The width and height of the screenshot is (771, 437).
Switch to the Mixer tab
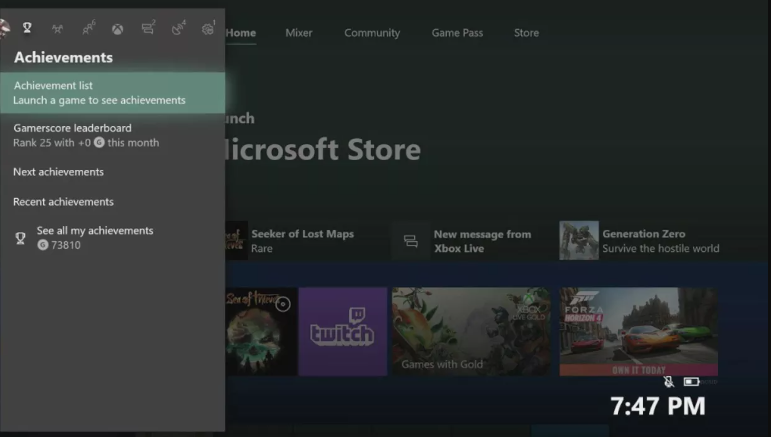tap(299, 33)
